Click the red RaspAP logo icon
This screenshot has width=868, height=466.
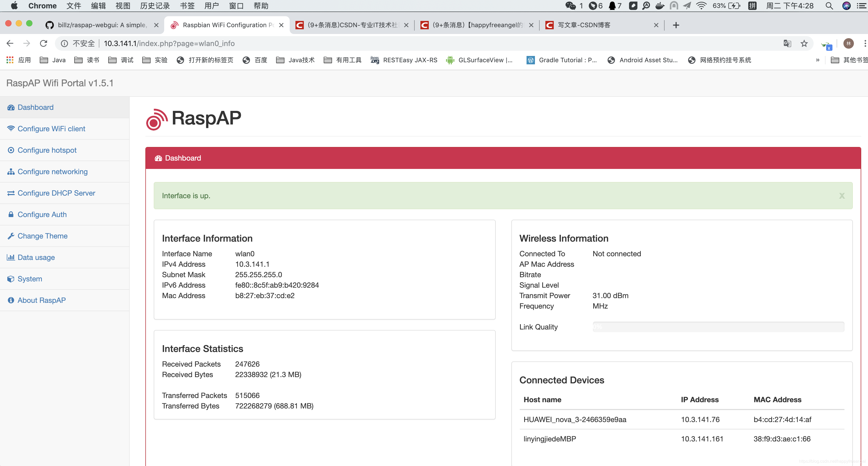(x=157, y=119)
